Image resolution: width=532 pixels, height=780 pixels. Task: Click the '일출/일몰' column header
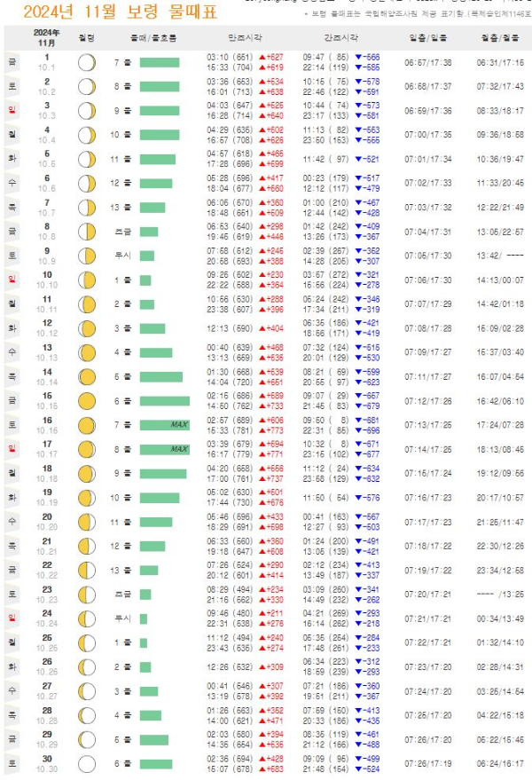point(427,38)
